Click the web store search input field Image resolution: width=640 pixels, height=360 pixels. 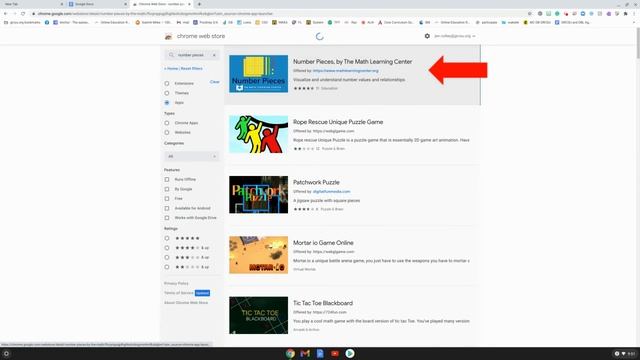pos(191,55)
